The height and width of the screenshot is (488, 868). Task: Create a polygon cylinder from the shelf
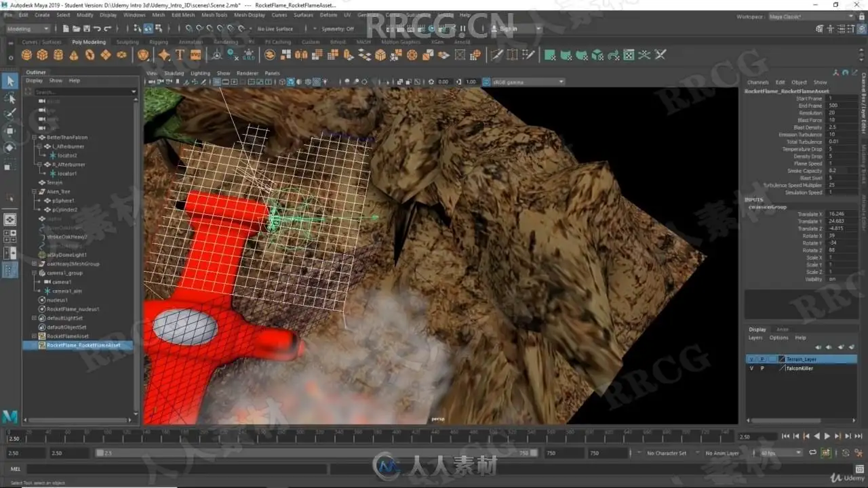(x=58, y=55)
